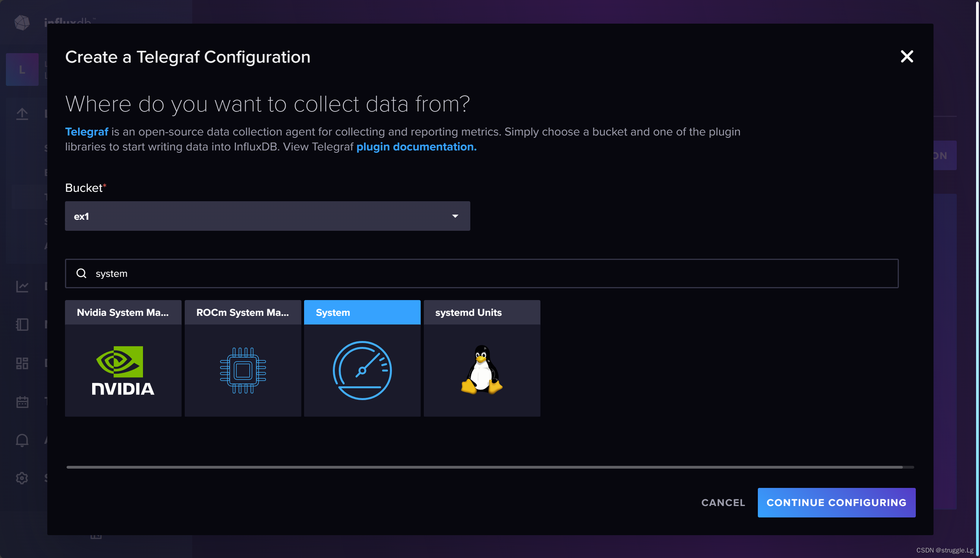Image resolution: width=980 pixels, height=558 pixels.
Task: Open the Telegraf hyperlink
Action: [x=87, y=132]
